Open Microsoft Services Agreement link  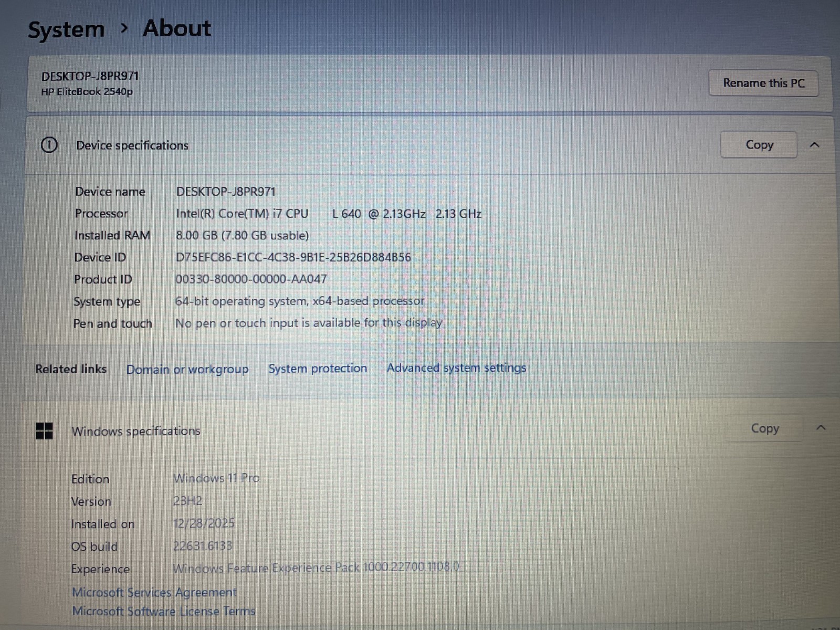154,592
